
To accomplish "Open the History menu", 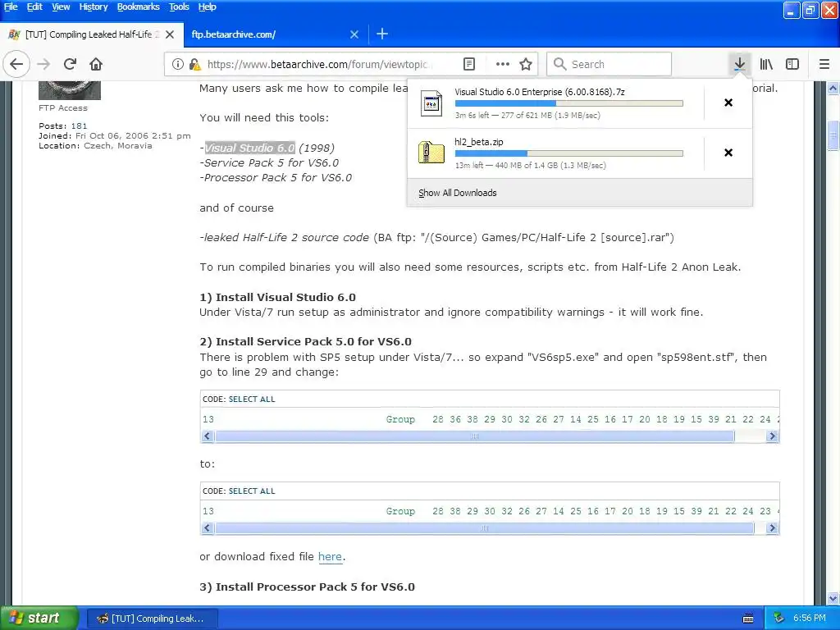I will tap(94, 7).
